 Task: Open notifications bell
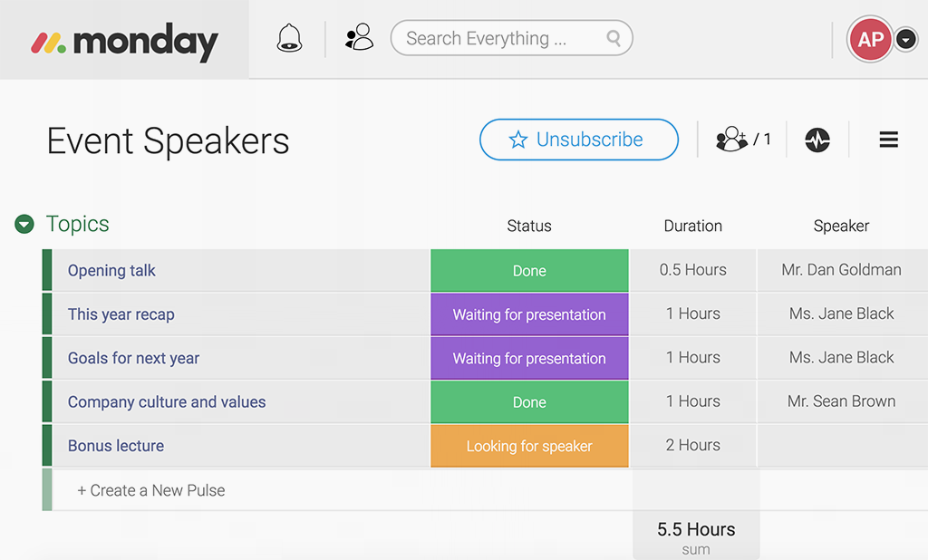(x=289, y=38)
